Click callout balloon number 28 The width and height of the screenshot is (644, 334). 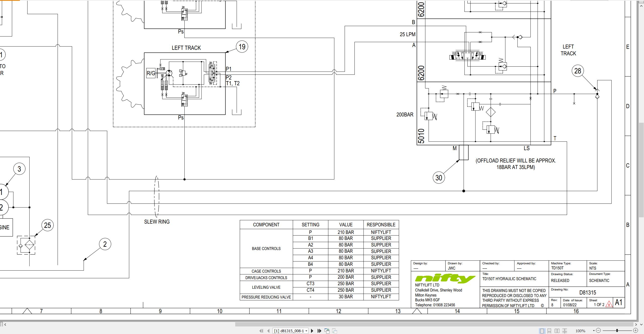(x=578, y=71)
